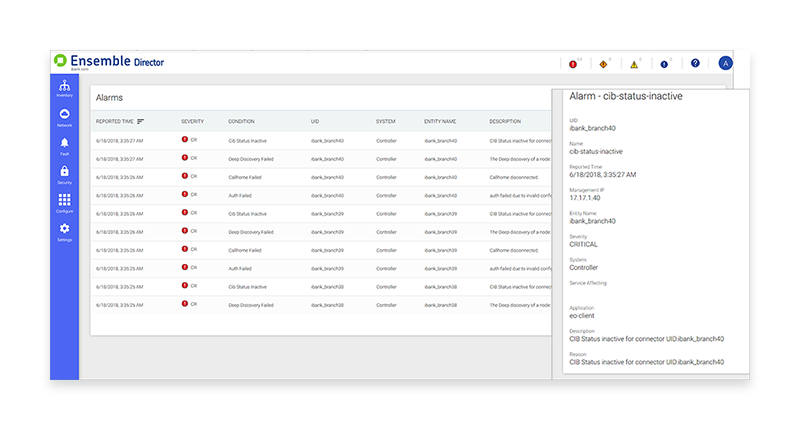Open the Settings gear icon

(x=64, y=232)
